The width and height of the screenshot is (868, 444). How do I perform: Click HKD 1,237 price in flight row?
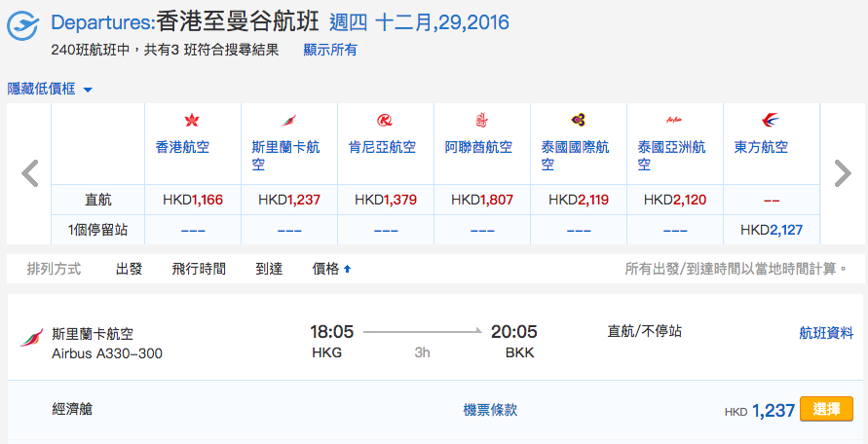760,410
